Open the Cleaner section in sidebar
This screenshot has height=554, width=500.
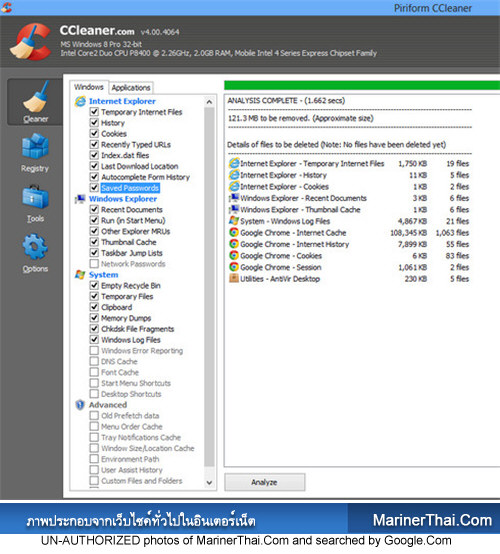(35, 102)
